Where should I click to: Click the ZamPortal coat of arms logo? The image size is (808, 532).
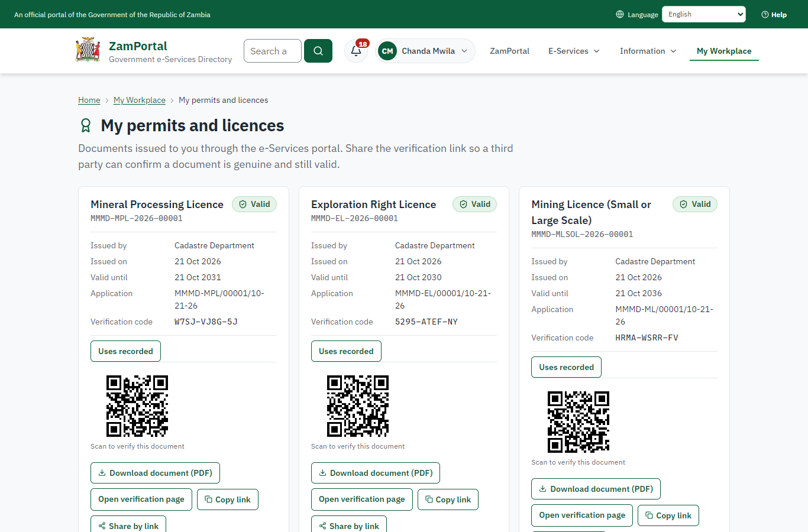click(x=88, y=50)
